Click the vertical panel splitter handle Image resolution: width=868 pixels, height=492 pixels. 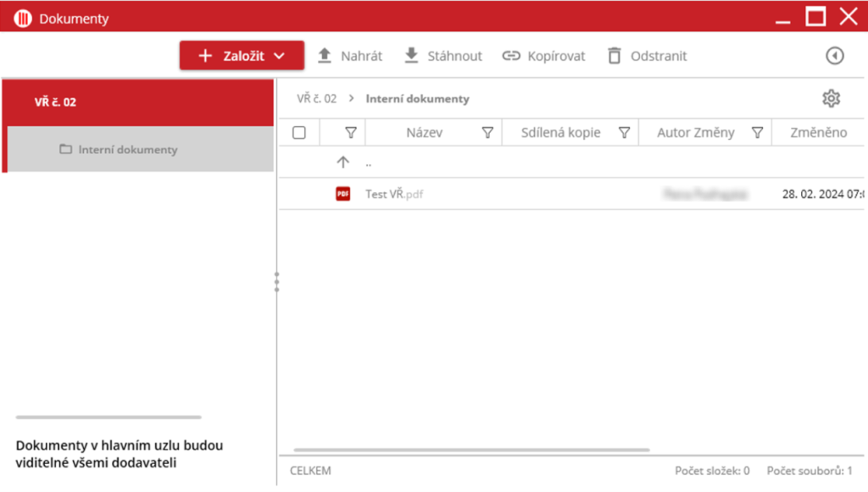click(x=276, y=282)
